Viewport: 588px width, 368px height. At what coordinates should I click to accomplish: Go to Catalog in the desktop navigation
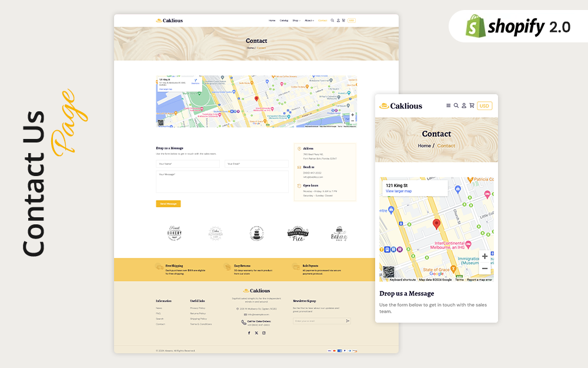284,21
